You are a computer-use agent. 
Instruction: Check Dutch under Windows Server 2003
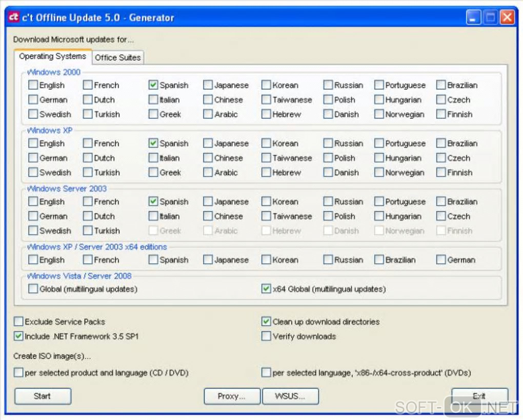tap(88, 216)
